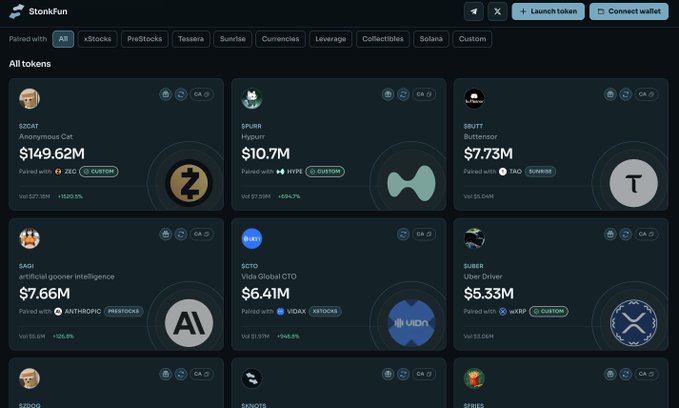The image size is (679, 408).
Task: Filter tokens by Sunrise
Action: tap(233, 39)
